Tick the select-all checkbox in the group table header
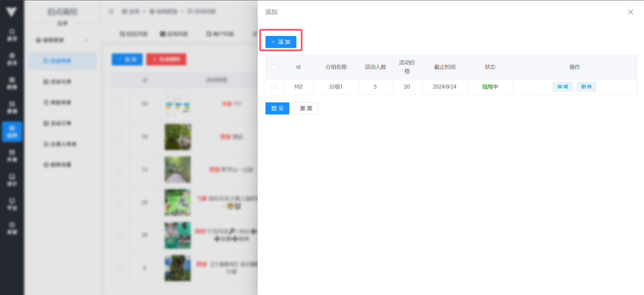Image resolution: width=644 pixels, height=295 pixels. (x=274, y=67)
